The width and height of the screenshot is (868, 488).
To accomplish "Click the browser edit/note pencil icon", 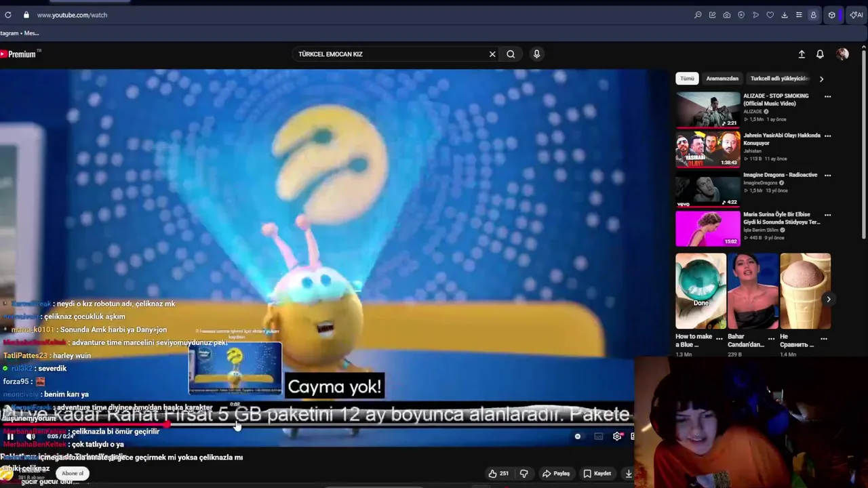I will coord(712,15).
